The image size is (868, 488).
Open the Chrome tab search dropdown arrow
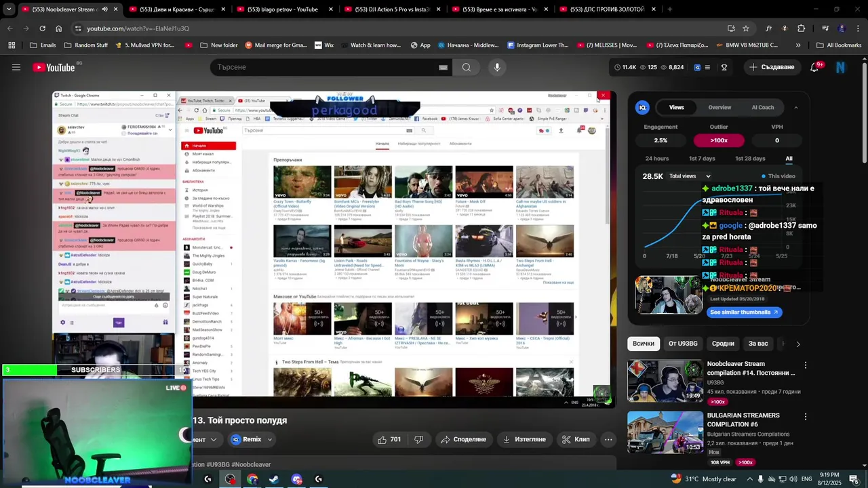(9, 9)
